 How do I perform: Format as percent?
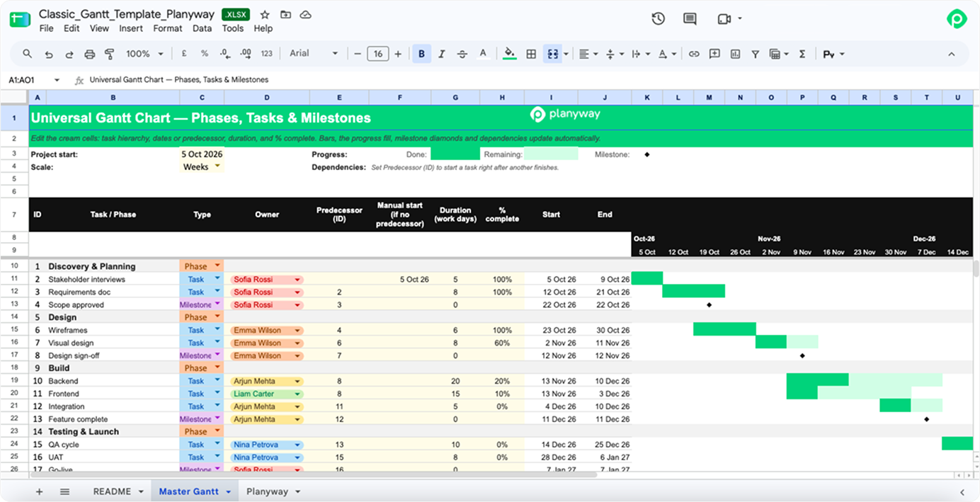click(x=205, y=54)
